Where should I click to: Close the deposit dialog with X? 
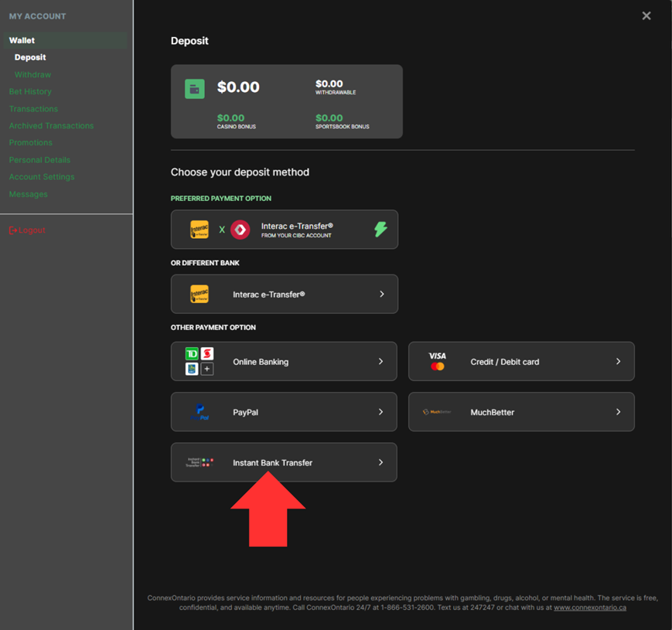coord(646,15)
